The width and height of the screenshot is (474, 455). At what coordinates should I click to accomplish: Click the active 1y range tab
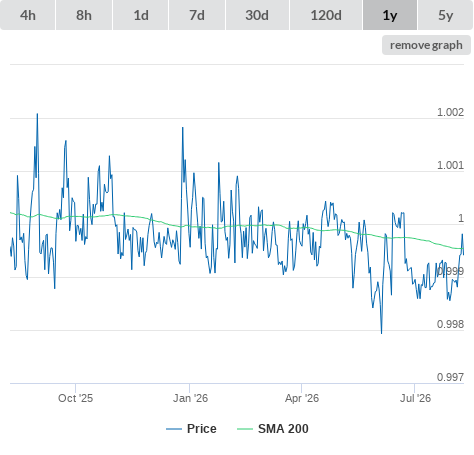pyautogui.click(x=390, y=15)
